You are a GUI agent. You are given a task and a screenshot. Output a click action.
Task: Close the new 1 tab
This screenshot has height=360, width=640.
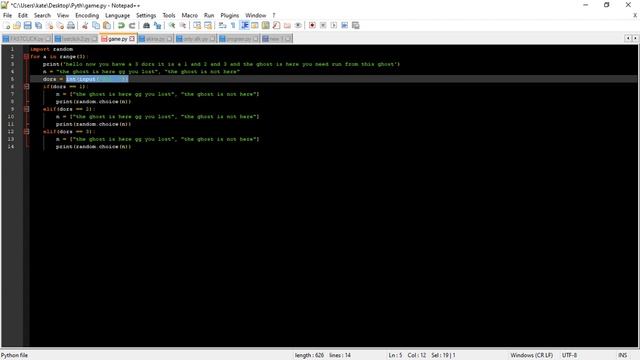pyautogui.click(x=288, y=39)
